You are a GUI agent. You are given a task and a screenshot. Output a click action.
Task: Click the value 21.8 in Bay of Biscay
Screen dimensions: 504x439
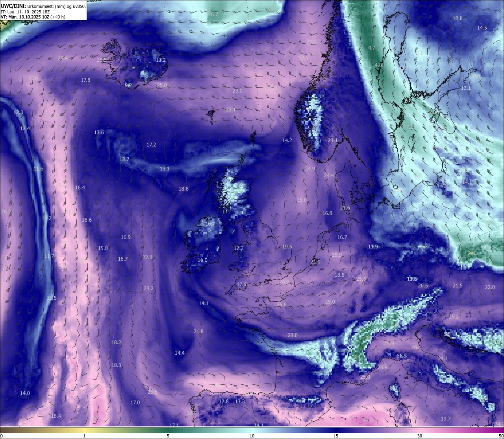tap(198, 331)
